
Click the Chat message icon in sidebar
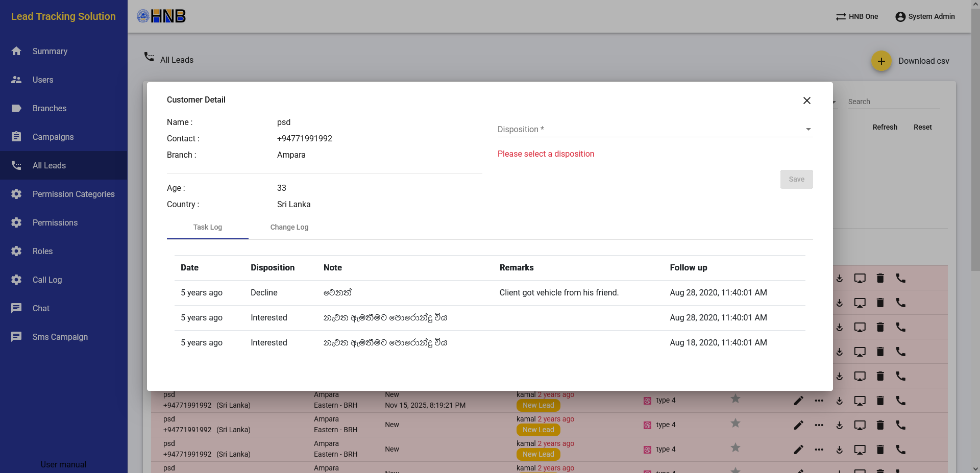click(x=16, y=308)
